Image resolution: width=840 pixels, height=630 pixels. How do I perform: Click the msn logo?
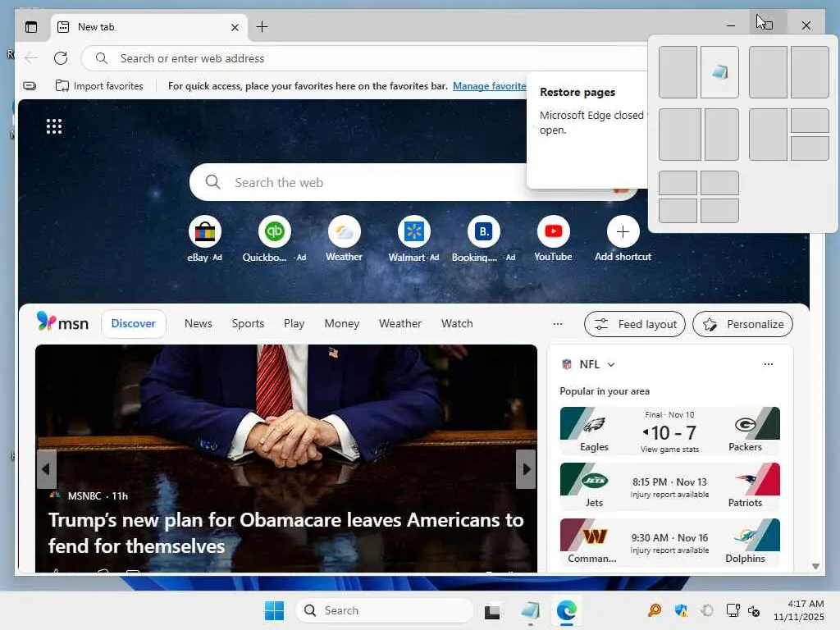click(x=62, y=323)
